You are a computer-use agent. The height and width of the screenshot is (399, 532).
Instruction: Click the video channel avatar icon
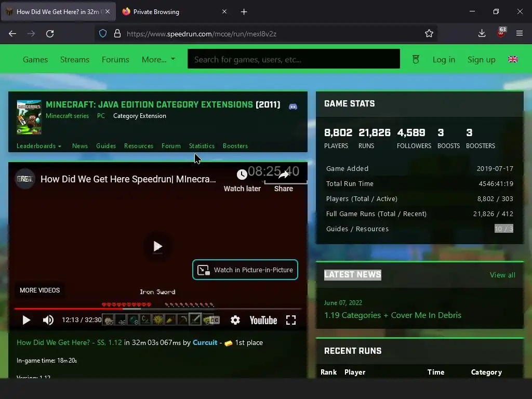pyautogui.click(x=25, y=179)
